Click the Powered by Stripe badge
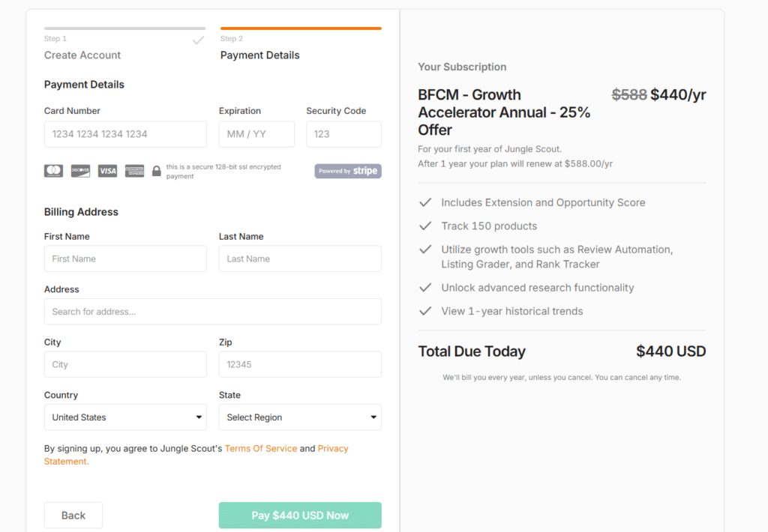This screenshot has width=768, height=532. coord(347,171)
